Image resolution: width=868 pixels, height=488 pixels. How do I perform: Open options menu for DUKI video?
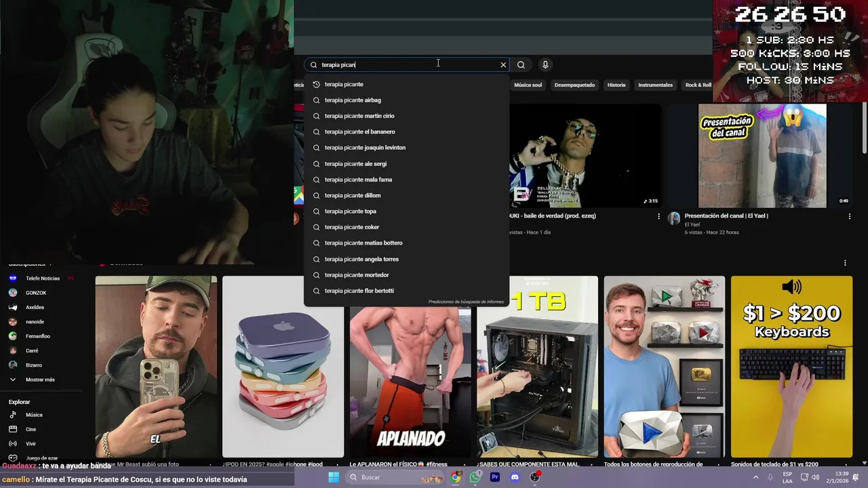click(x=658, y=216)
